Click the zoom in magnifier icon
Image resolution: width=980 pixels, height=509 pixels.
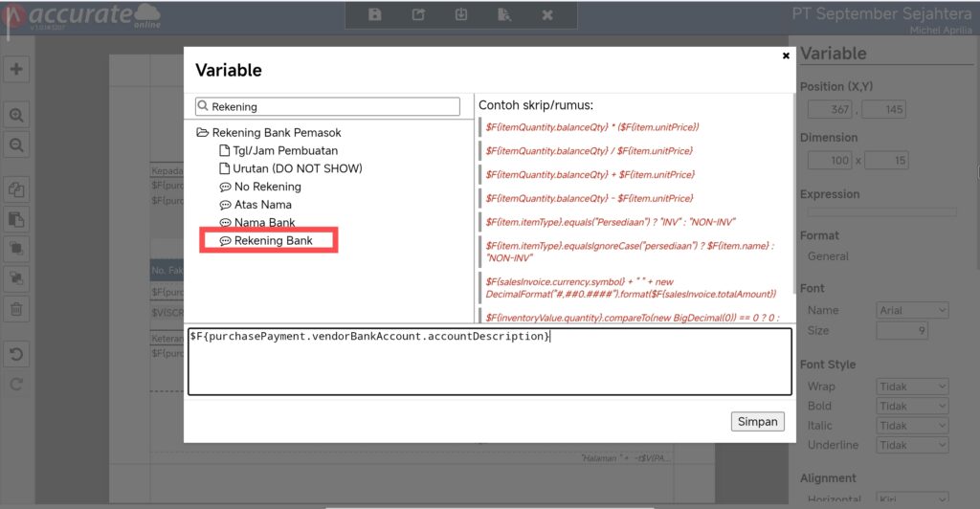coord(16,115)
